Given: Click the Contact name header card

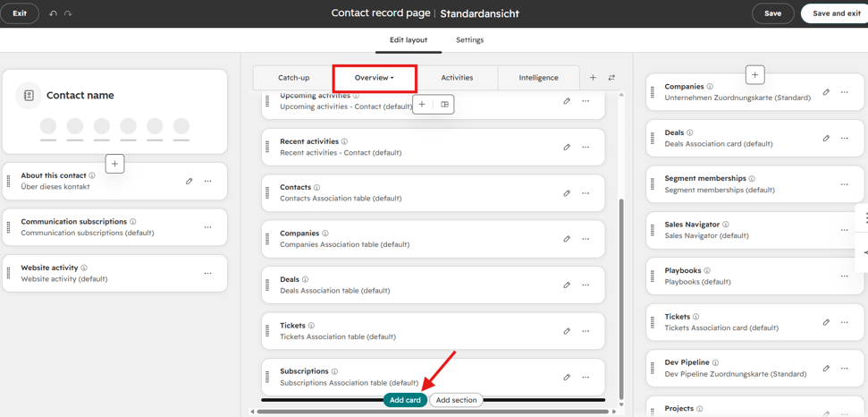Looking at the screenshot, I should point(115,112).
